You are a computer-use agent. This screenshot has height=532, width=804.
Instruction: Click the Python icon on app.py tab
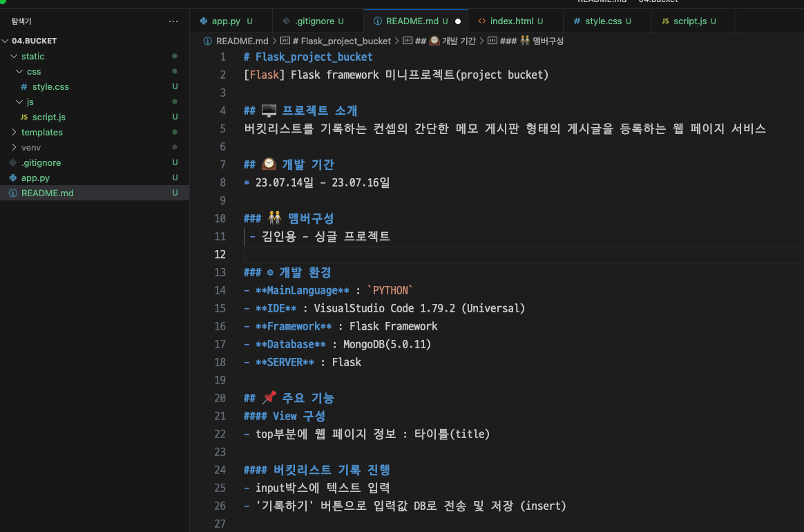(204, 21)
